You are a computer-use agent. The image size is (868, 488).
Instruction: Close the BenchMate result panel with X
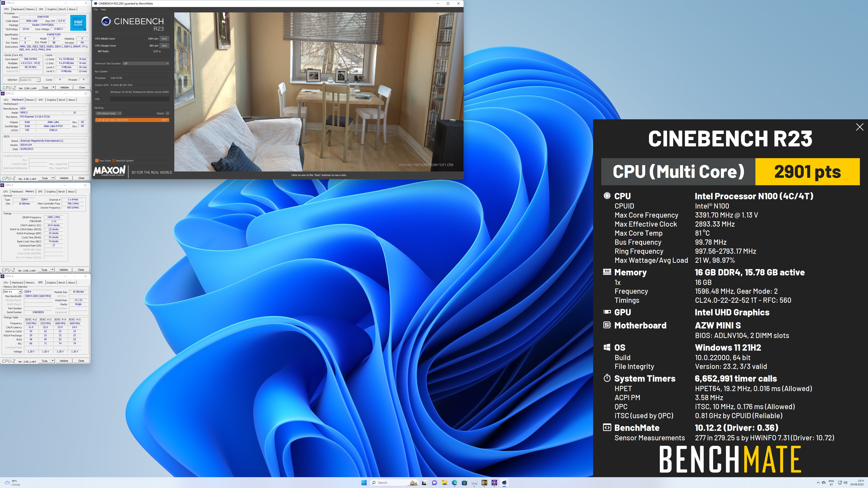point(860,127)
